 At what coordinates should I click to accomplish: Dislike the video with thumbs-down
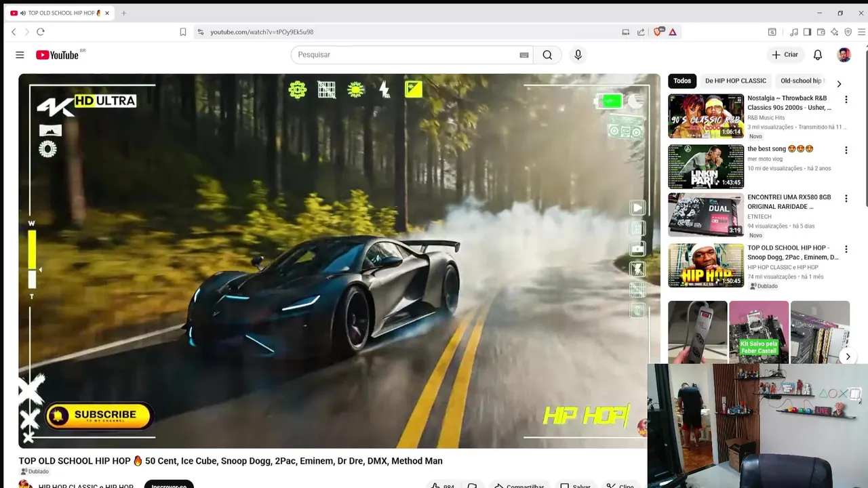(x=473, y=485)
